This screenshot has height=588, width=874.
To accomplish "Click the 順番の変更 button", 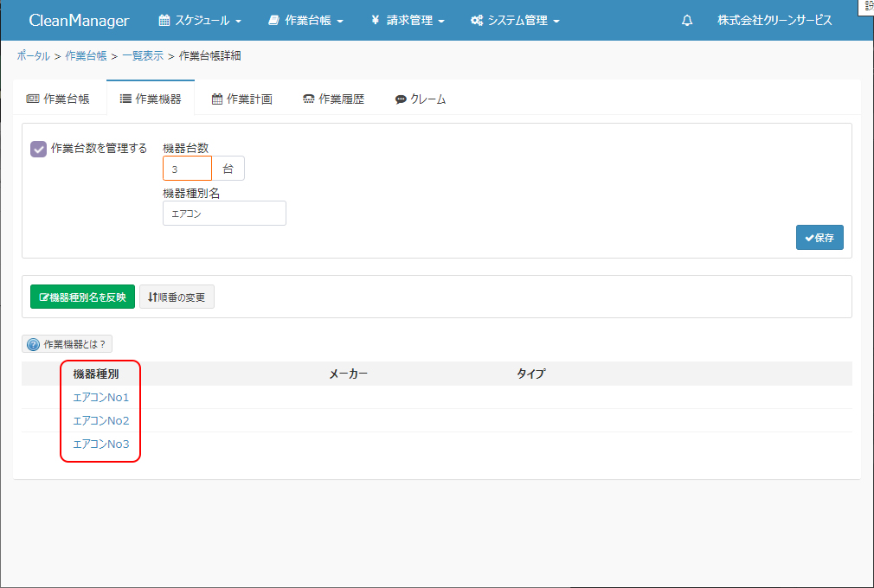I will 177,297.
